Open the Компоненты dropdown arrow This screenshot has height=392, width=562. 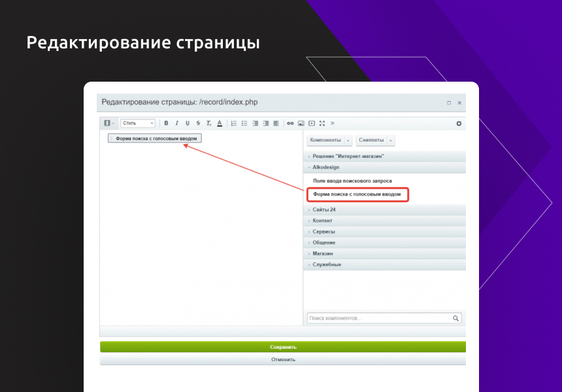click(x=348, y=140)
